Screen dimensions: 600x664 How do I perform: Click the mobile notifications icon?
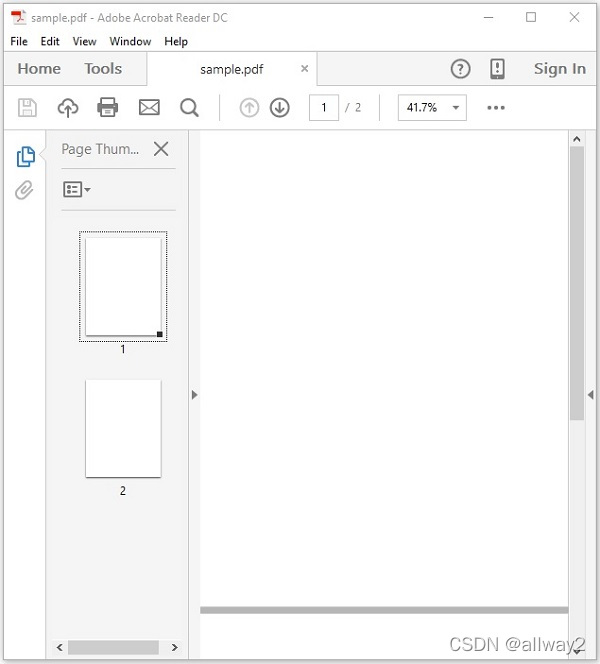pyautogui.click(x=498, y=69)
